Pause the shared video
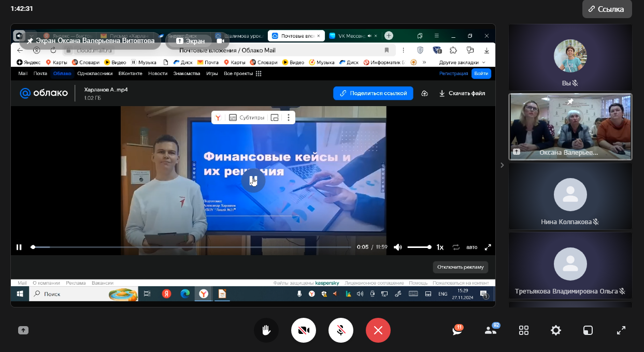 coord(19,247)
